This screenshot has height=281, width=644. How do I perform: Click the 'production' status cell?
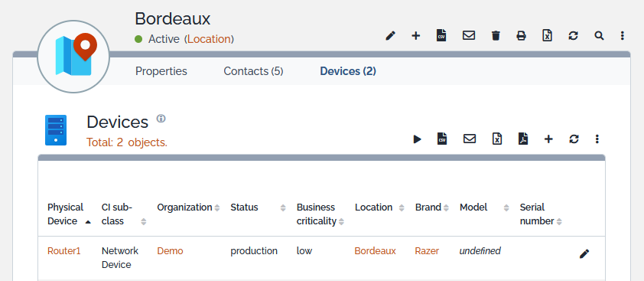(254, 251)
